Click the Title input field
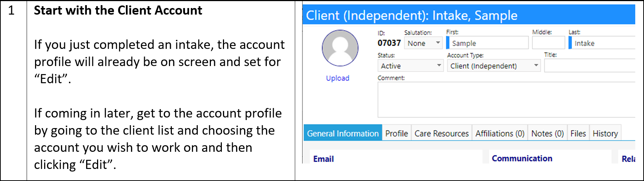The height and width of the screenshot is (181, 644). click(590, 66)
